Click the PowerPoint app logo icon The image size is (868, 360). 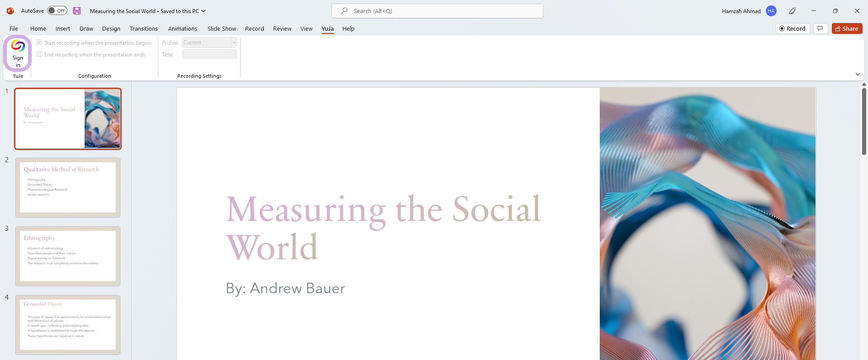coord(10,11)
